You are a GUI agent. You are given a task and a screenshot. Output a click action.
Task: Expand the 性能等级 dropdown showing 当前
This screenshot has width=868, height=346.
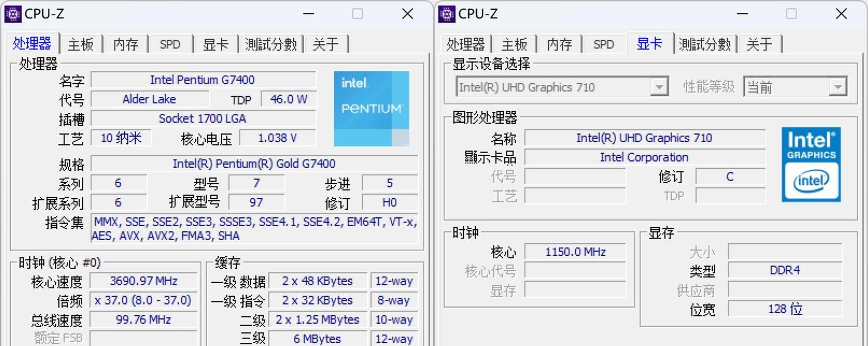point(795,87)
